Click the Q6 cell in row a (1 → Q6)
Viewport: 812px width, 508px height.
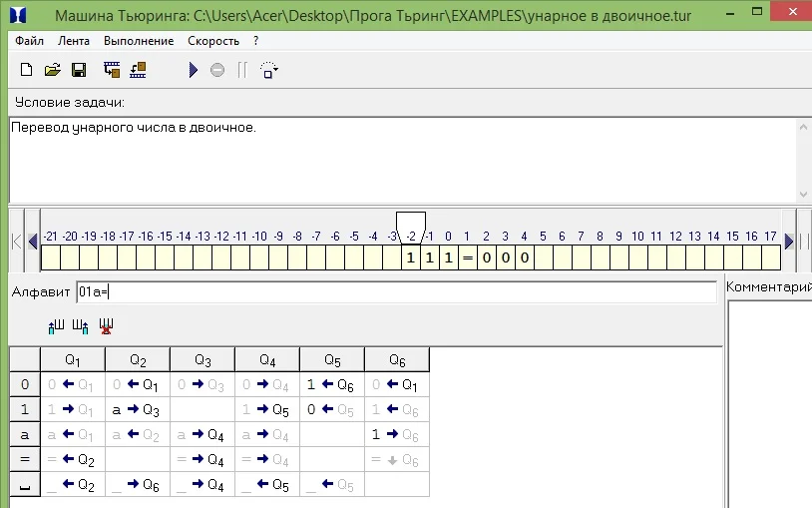pos(397,434)
